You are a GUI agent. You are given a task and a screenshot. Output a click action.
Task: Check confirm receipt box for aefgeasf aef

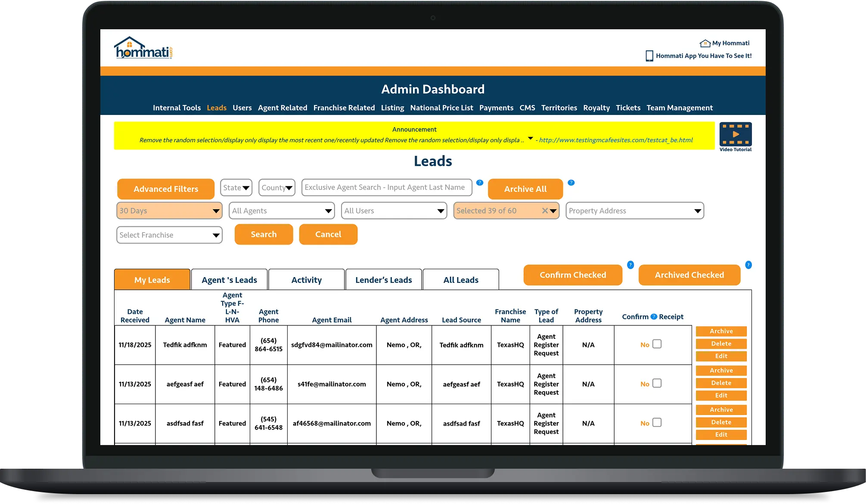pos(657,383)
